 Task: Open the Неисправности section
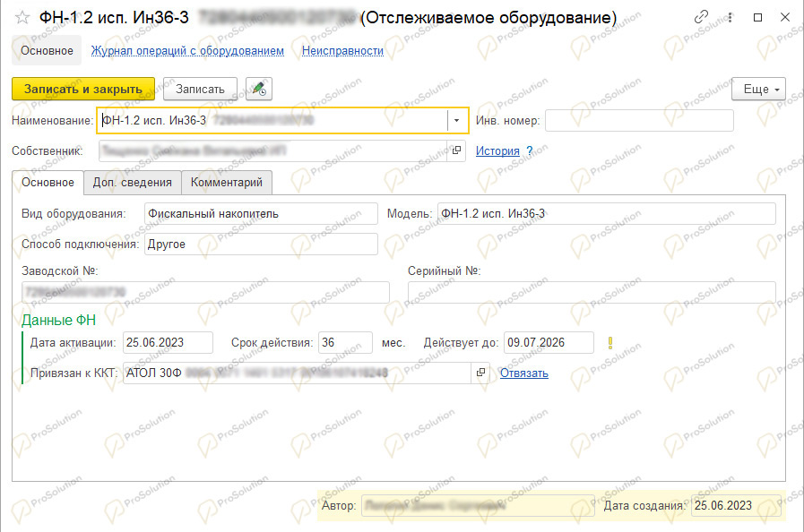click(342, 51)
